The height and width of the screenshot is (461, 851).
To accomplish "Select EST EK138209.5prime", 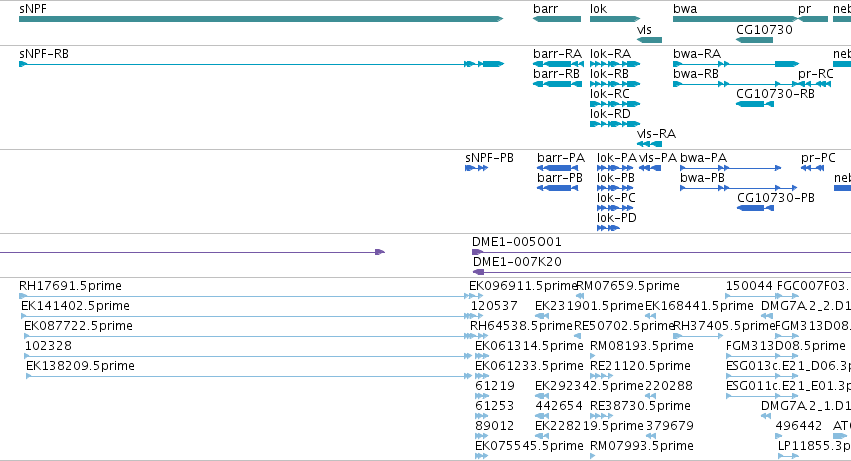I will coord(249,376).
